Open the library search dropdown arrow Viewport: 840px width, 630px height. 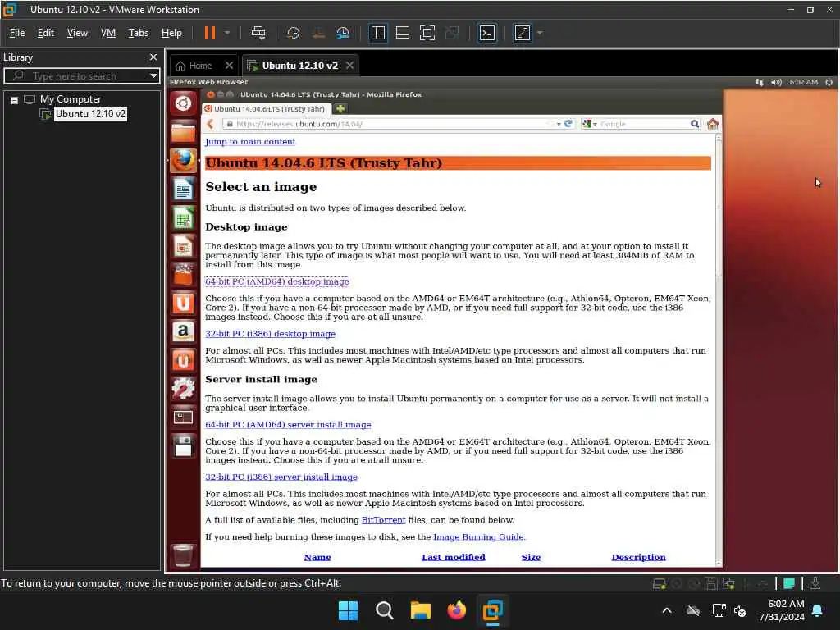click(153, 75)
